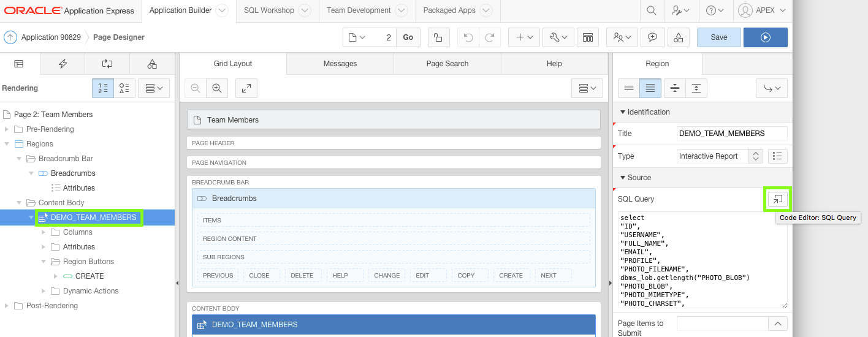Open the Utilities wrench menu
The width and height of the screenshot is (868, 337).
(x=558, y=37)
